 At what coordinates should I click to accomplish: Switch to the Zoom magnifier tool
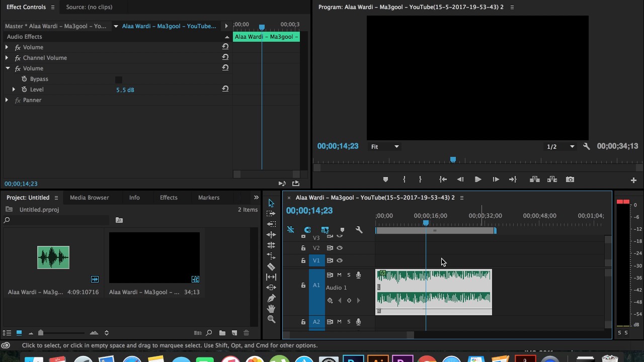[271, 319]
